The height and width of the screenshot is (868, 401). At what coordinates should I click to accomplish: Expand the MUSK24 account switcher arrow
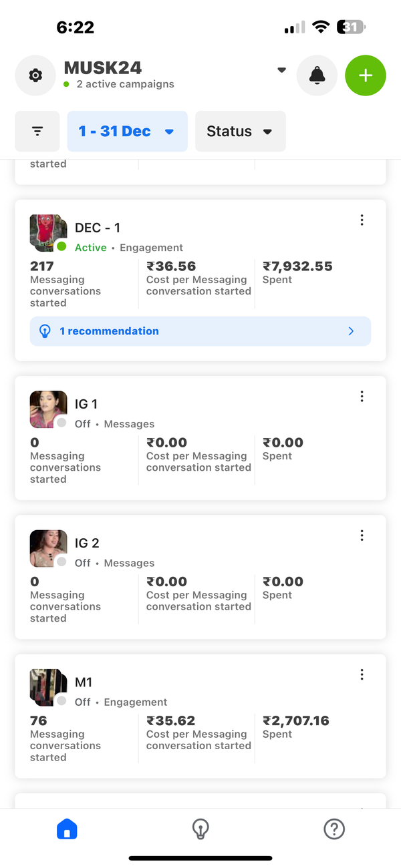pos(281,69)
